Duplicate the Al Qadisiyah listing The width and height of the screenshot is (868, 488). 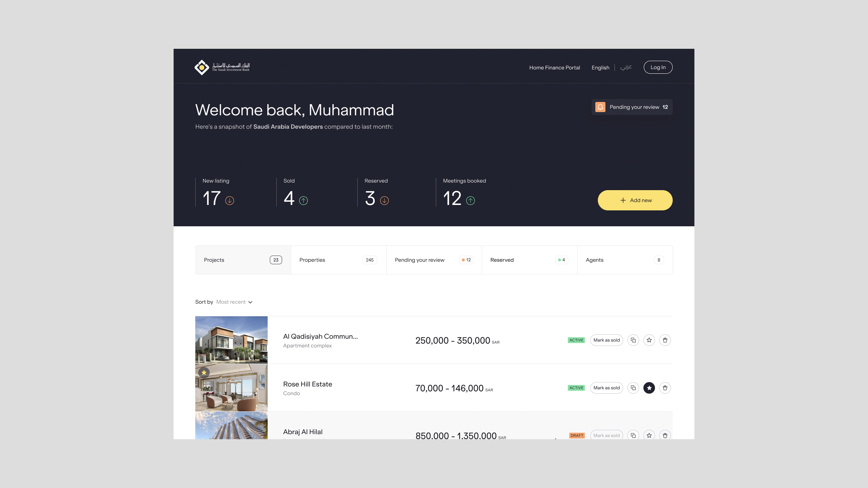(x=633, y=340)
